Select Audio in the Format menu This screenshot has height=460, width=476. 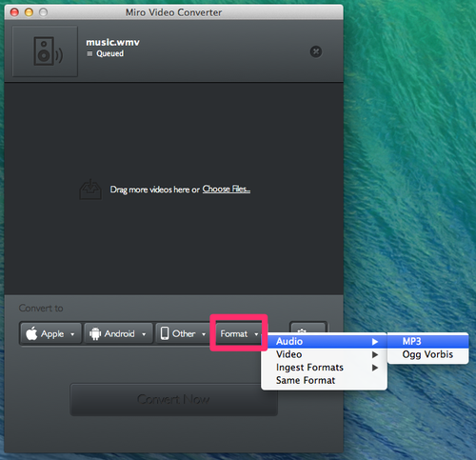coord(324,341)
